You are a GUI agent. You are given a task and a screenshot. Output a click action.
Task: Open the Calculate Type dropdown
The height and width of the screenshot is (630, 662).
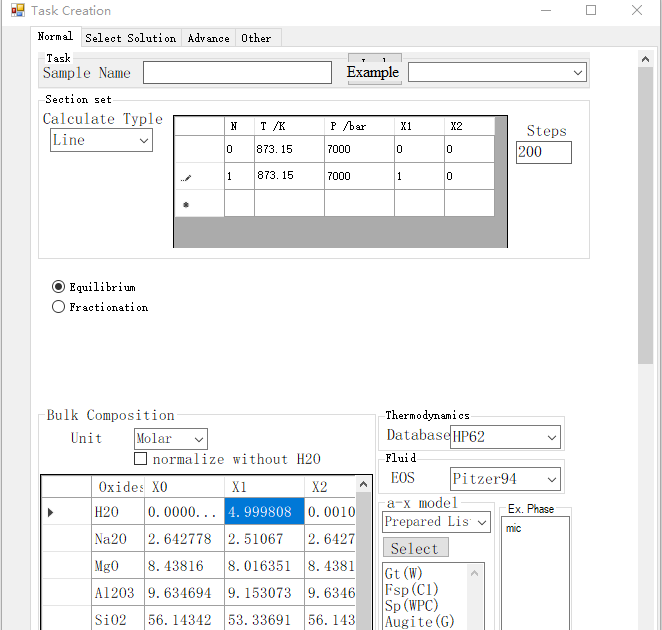(101, 141)
